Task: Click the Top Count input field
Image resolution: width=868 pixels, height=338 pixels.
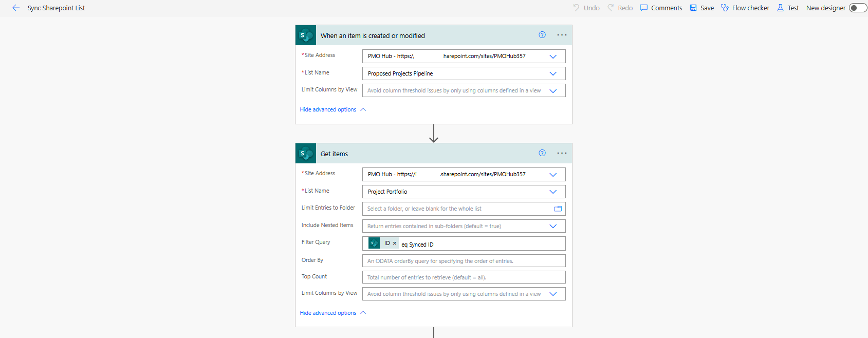Action: pyautogui.click(x=464, y=277)
